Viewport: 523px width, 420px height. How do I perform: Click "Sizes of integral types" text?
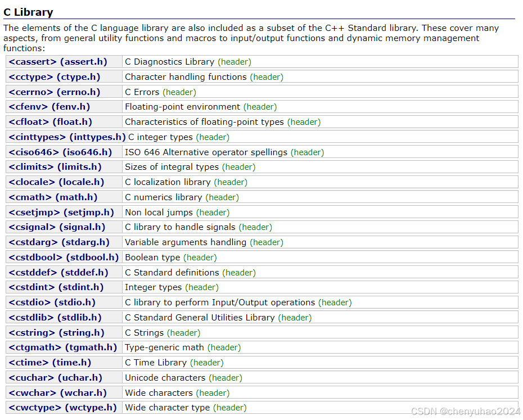(172, 167)
